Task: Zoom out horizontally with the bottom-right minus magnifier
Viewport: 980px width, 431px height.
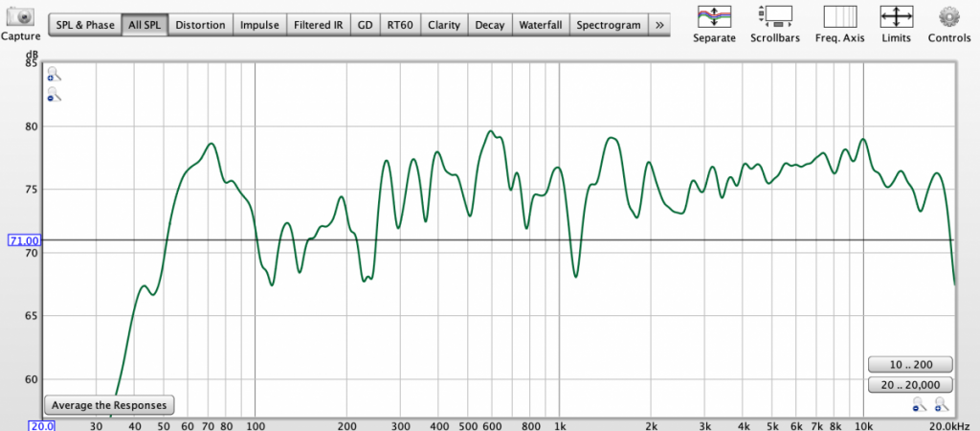Action: pos(918,403)
